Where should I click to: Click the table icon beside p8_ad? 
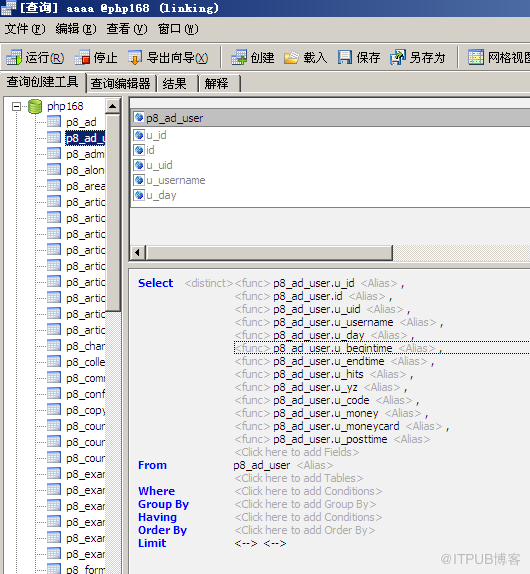pos(54,122)
